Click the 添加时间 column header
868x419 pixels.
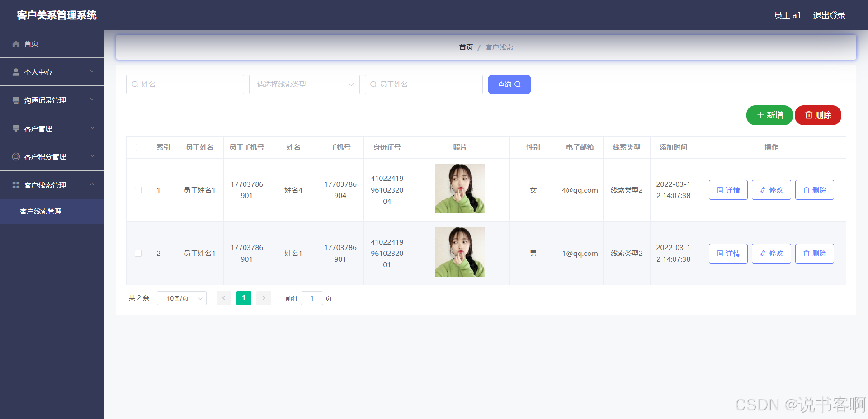(674, 147)
